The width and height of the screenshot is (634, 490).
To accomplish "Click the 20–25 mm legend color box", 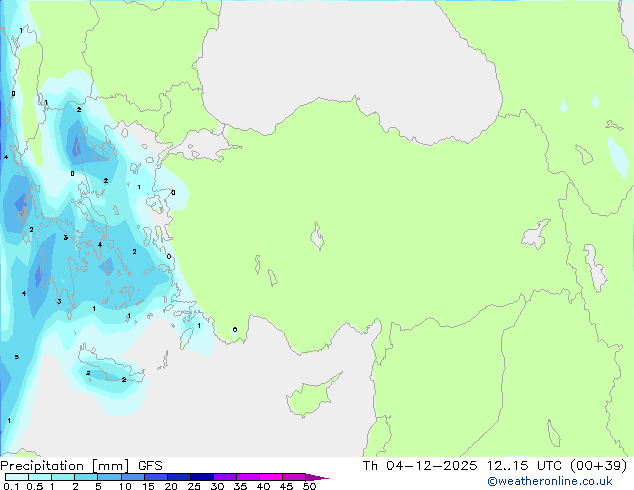I will (x=178, y=477).
